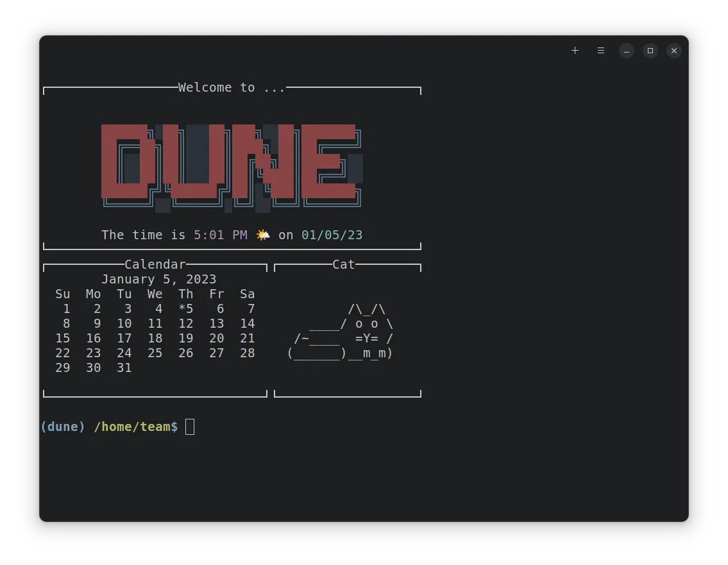Viewport: 728px width, 565px height.
Task: Click the hamburger menu icon in the titlebar
Action: pyautogui.click(x=600, y=50)
